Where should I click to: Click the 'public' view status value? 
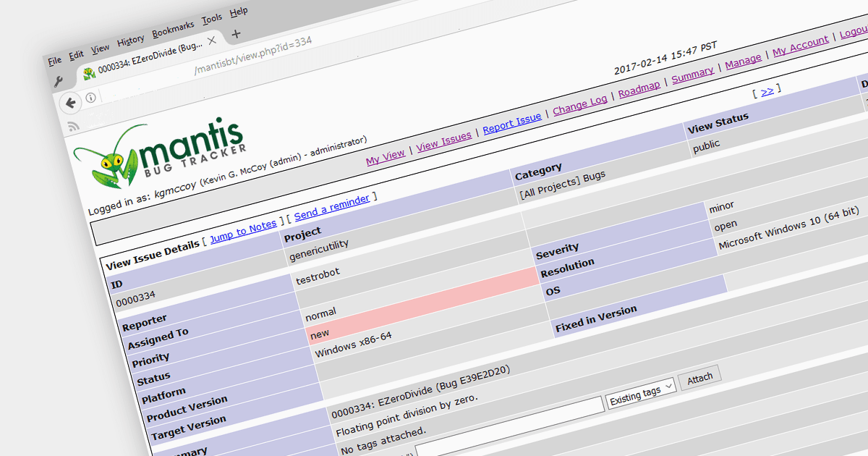click(x=707, y=145)
